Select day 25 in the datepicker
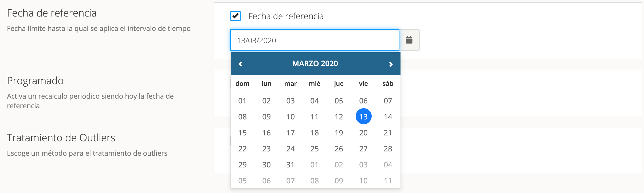 [x=315, y=149]
